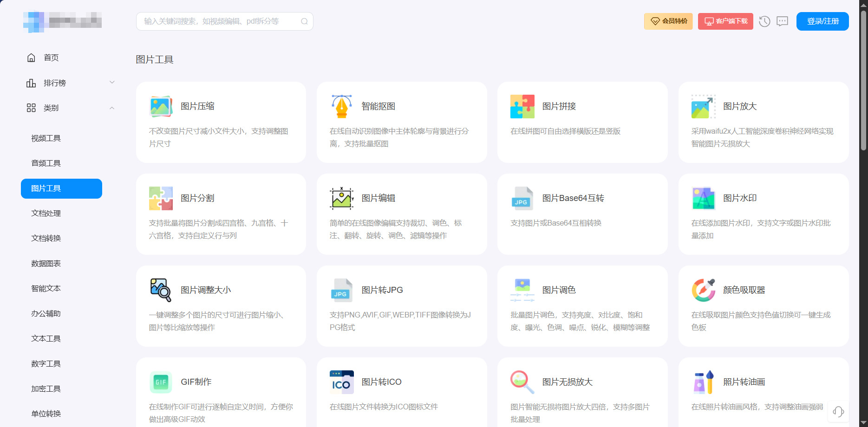Click the 照片转油画 paintbrush icon

pyautogui.click(x=703, y=382)
